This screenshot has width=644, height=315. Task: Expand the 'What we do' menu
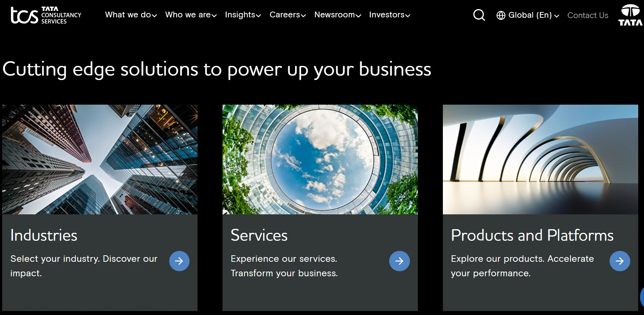pos(131,14)
